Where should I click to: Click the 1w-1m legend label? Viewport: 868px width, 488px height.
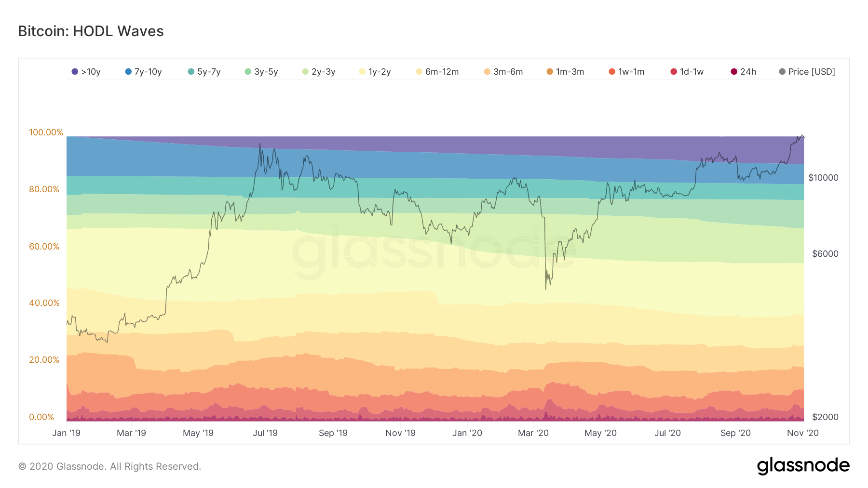point(631,72)
